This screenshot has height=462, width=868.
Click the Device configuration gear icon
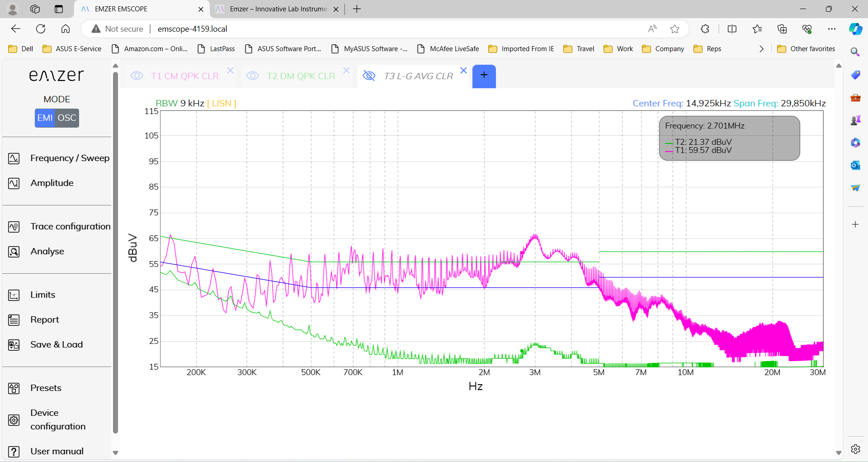[x=14, y=420]
